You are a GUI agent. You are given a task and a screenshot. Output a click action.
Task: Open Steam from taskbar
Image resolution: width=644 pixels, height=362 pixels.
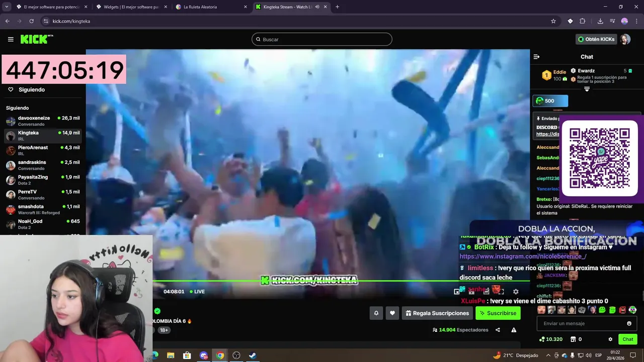point(253,355)
